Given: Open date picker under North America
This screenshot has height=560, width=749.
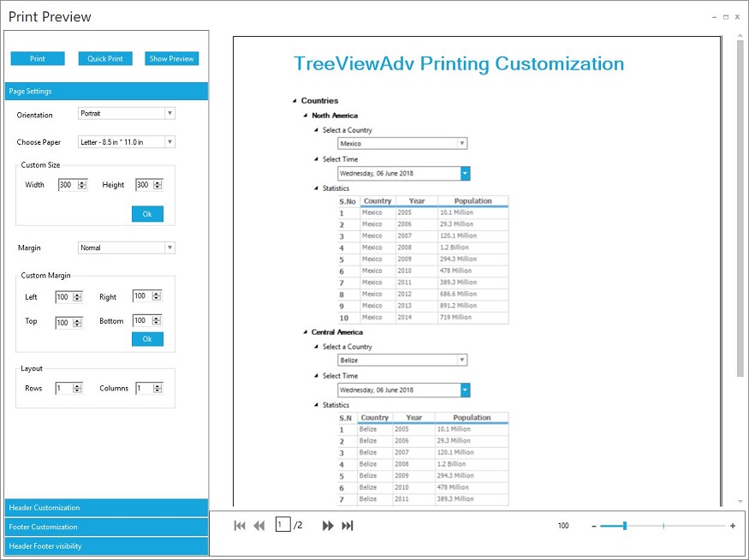Looking at the screenshot, I should (x=466, y=173).
